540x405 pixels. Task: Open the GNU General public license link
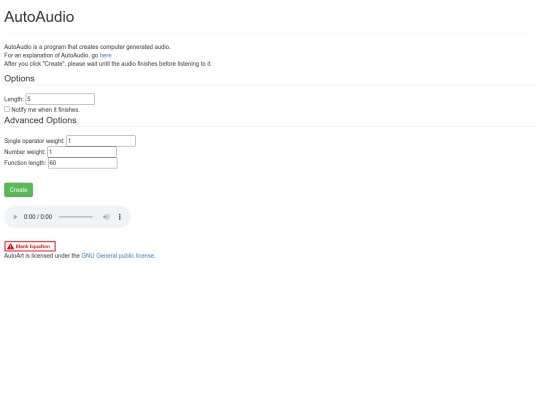point(118,256)
